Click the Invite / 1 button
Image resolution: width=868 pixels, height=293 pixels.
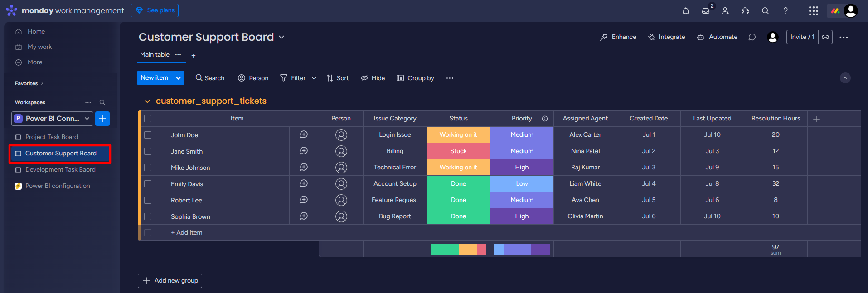[x=802, y=37]
